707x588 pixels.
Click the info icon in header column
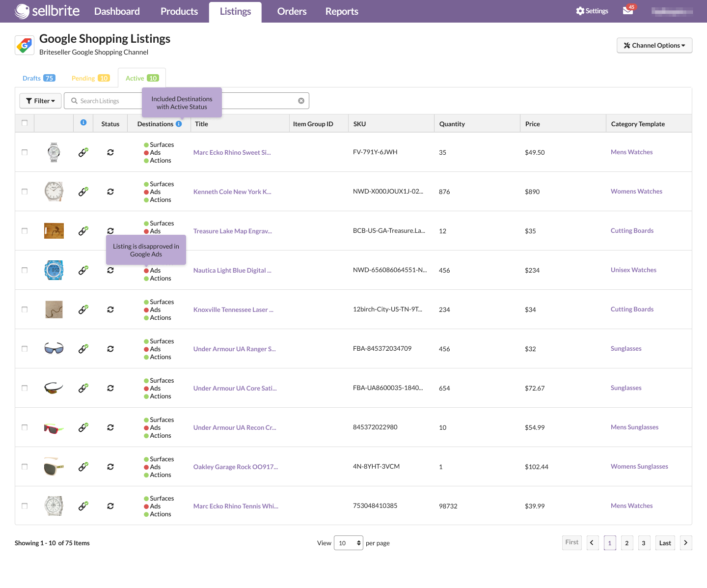(83, 123)
